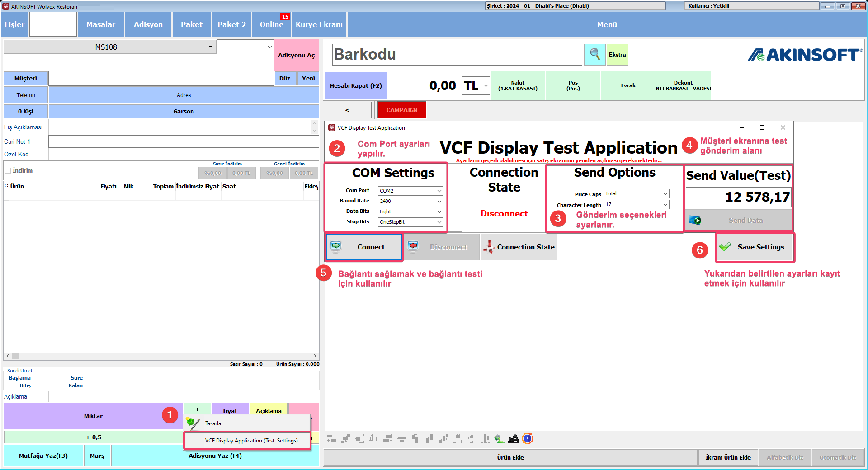The width and height of the screenshot is (868, 470).
Task: Maximize the VCF Display Test Application window
Action: [x=762, y=127]
